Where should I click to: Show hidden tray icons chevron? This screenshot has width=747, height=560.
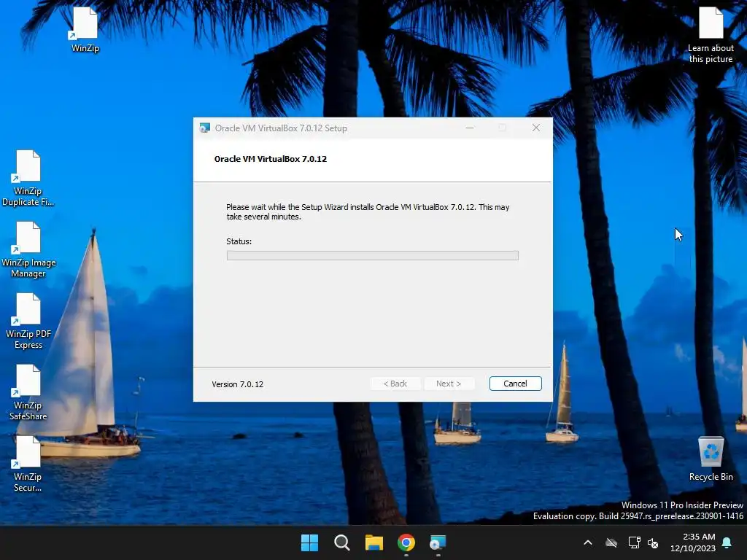click(x=588, y=542)
